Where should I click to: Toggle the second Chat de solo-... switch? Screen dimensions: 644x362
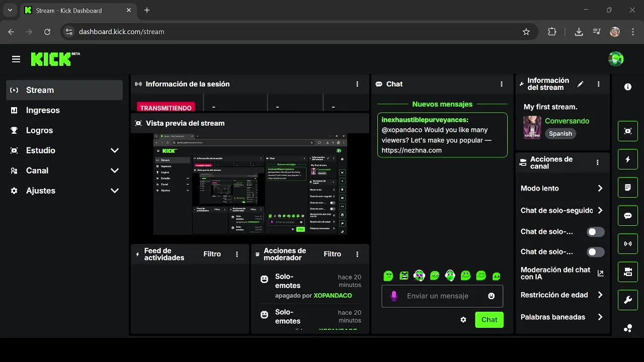[596, 252]
